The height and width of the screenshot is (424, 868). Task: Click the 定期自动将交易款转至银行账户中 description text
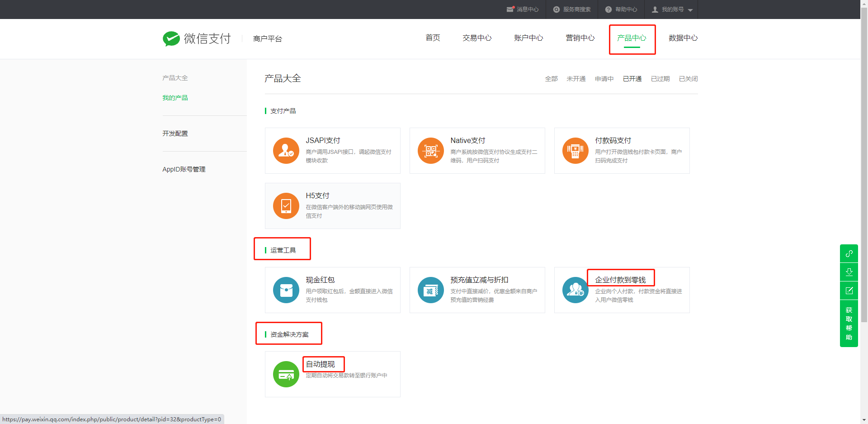346,376
